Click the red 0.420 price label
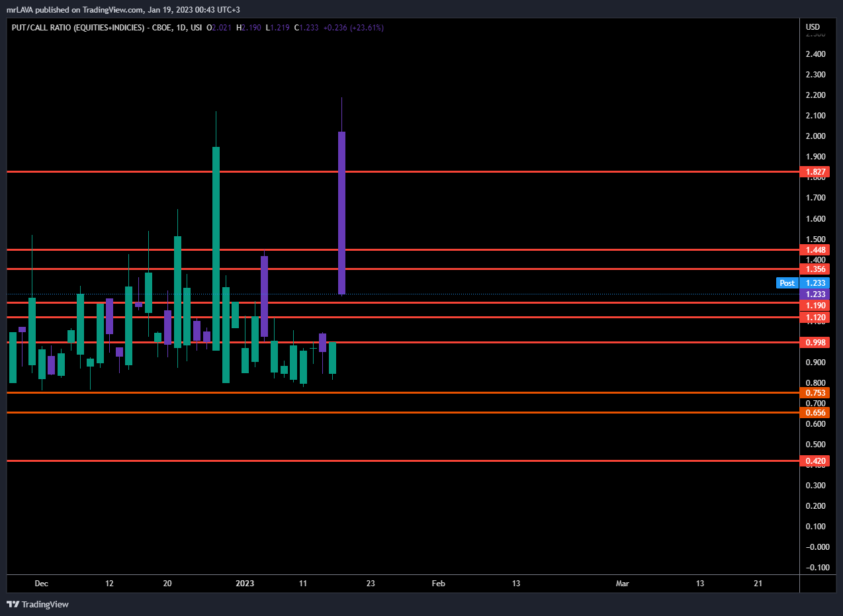843x616 pixels. tap(814, 461)
